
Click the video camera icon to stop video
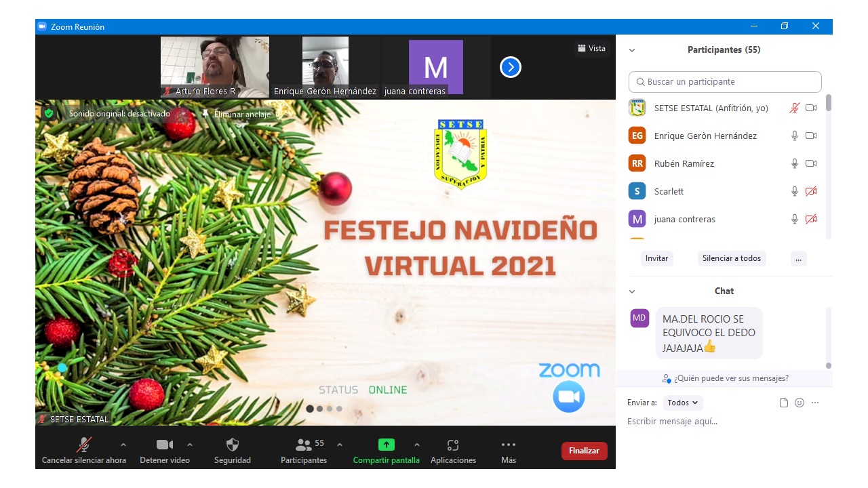165,445
